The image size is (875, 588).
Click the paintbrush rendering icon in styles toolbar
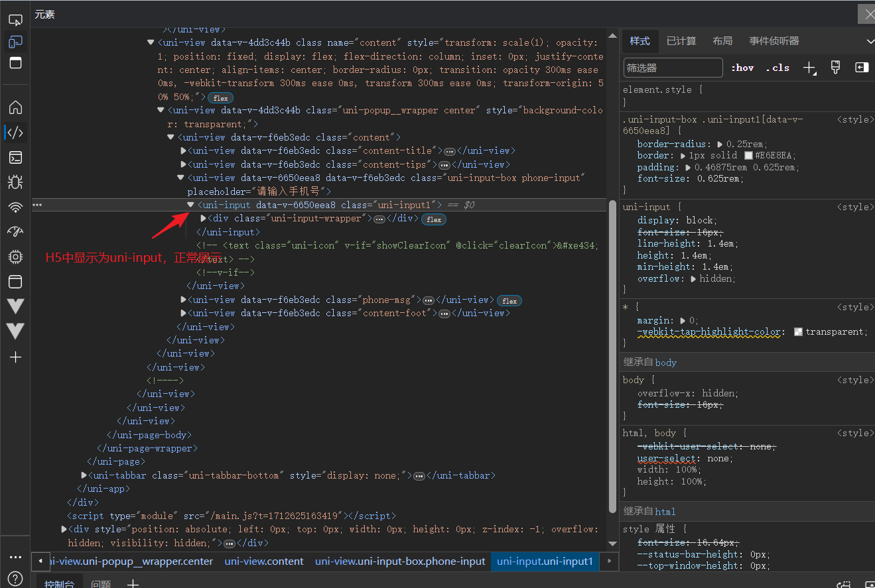pos(835,68)
